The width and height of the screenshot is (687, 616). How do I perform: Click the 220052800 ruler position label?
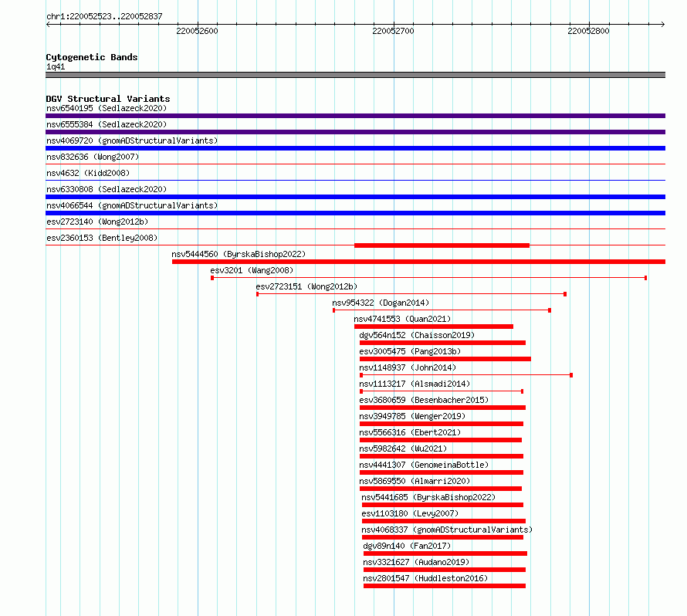[x=588, y=31]
